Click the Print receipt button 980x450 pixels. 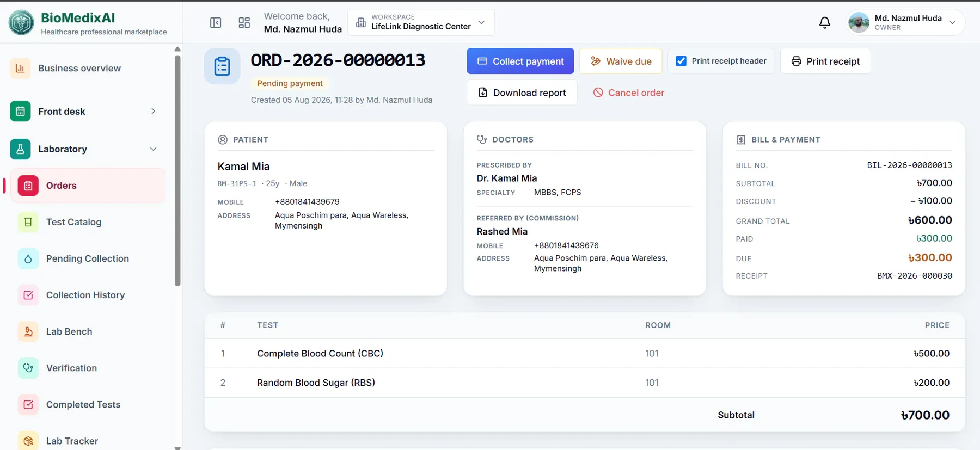point(825,61)
